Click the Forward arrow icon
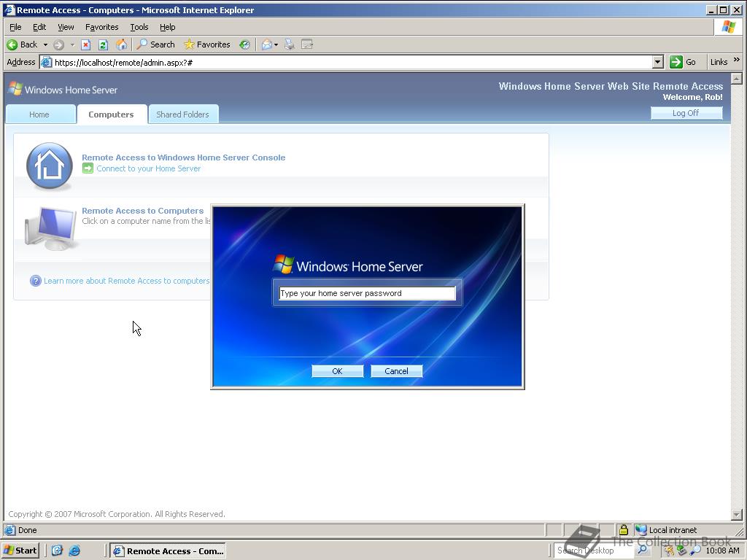The width and height of the screenshot is (747, 560). tap(58, 44)
